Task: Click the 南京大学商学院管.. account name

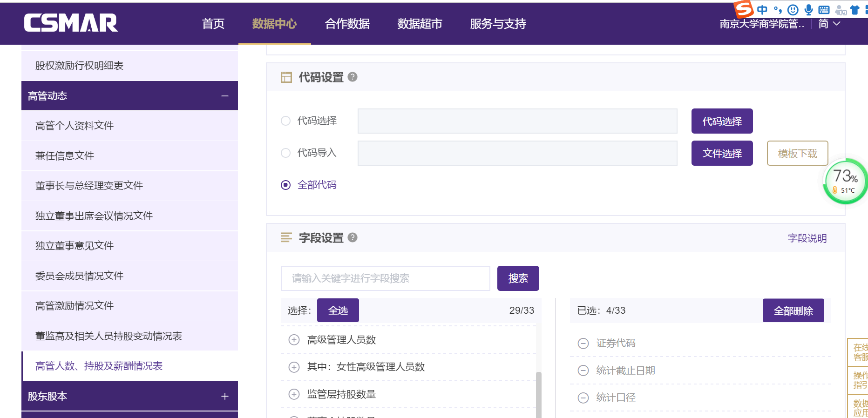Action: point(762,24)
